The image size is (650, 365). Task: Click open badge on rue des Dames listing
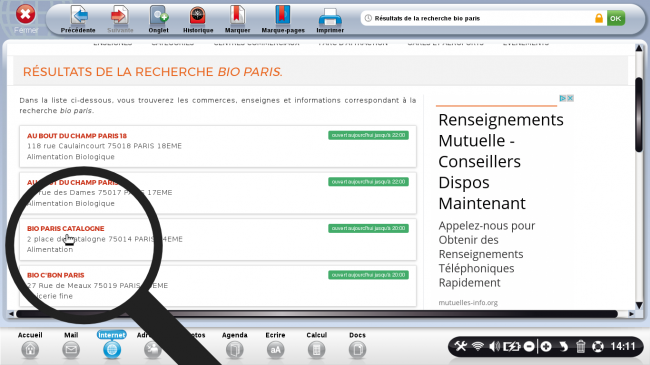coord(368,182)
